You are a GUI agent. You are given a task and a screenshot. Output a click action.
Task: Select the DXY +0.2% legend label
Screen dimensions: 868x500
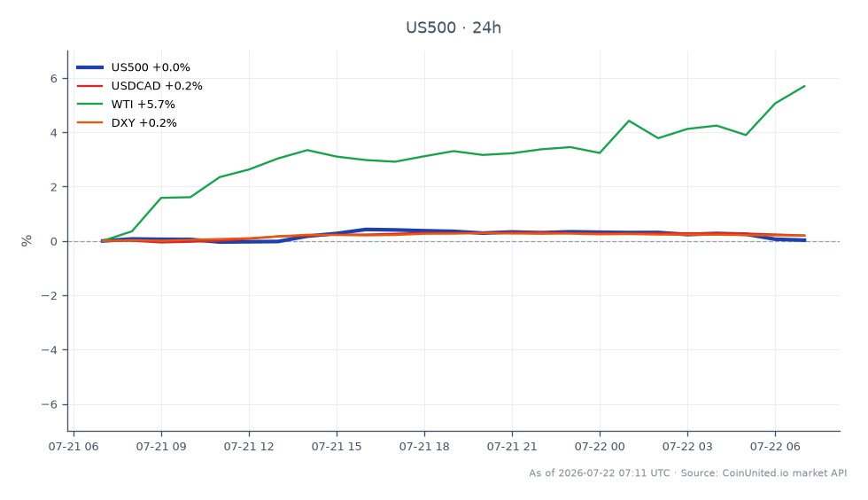pos(143,122)
